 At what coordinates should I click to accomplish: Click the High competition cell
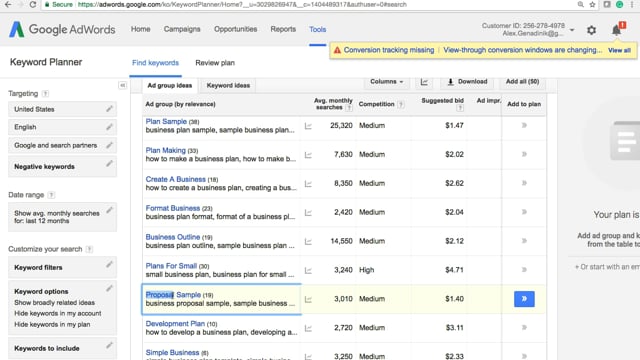pyautogui.click(x=367, y=270)
